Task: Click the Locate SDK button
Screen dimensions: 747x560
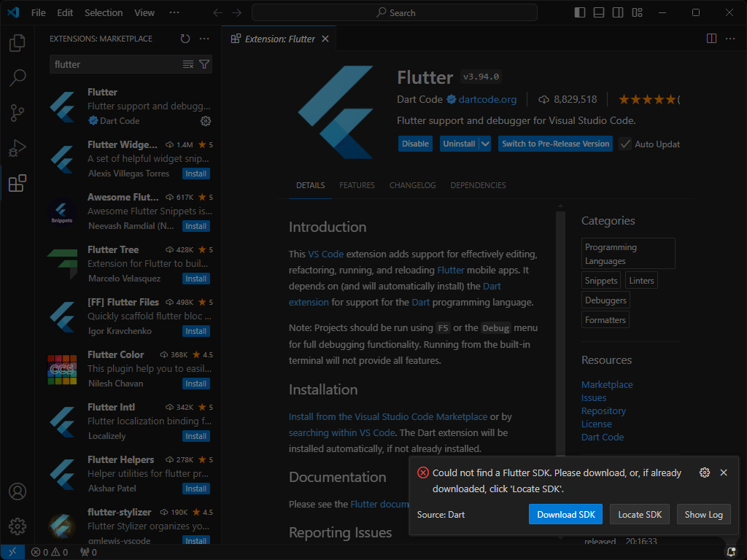Action: [639, 514]
